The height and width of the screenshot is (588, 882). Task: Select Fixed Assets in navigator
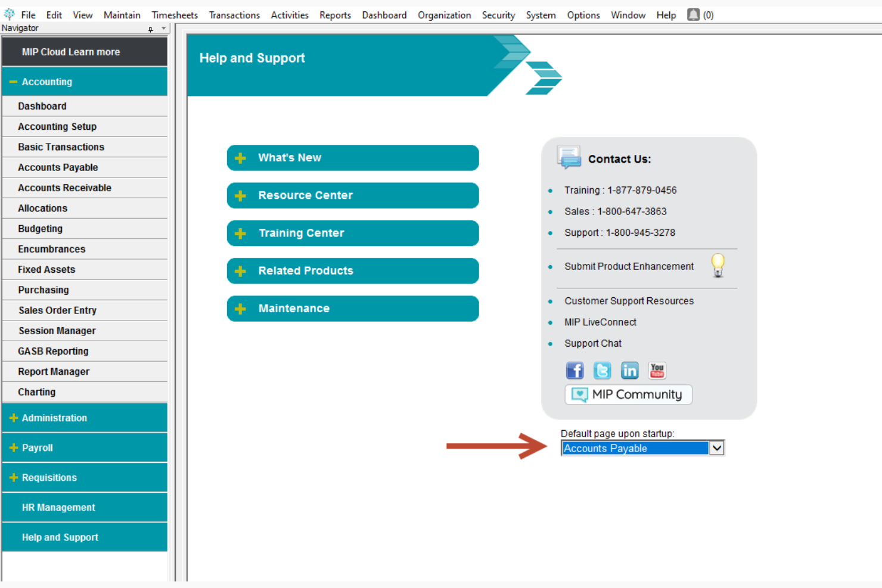pos(85,269)
